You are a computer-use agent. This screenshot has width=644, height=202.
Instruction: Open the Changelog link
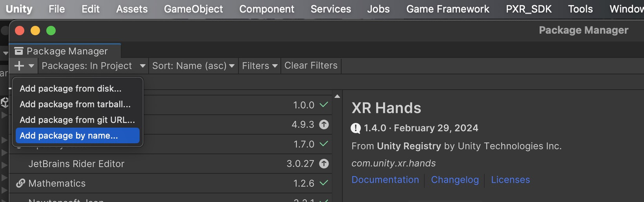pos(455,180)
